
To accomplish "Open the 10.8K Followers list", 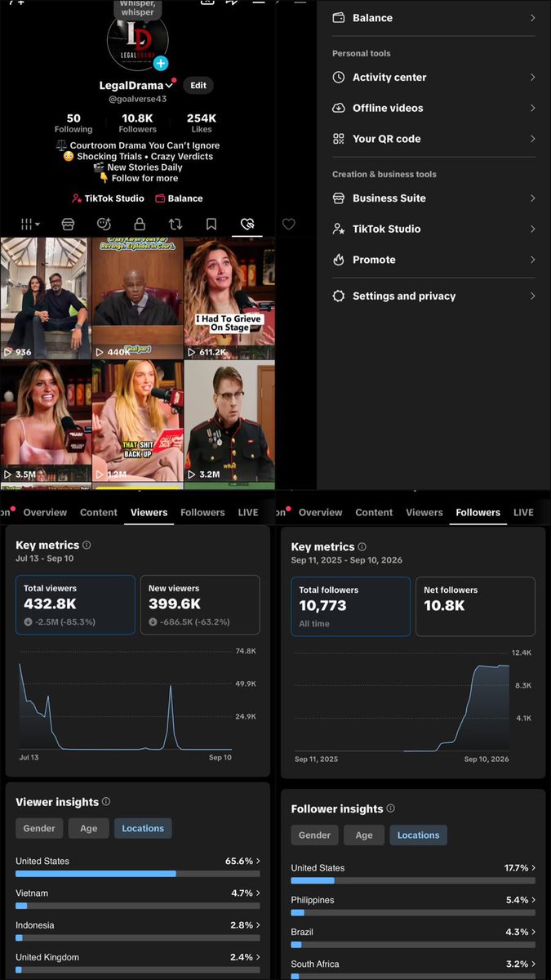I will (138, 123).
